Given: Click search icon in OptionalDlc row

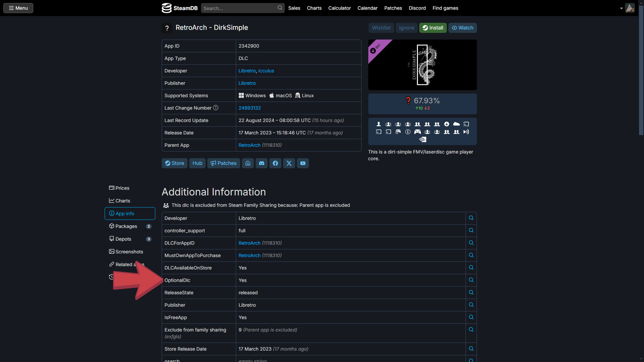Looking at the screenshot, I should pos(471,280).
